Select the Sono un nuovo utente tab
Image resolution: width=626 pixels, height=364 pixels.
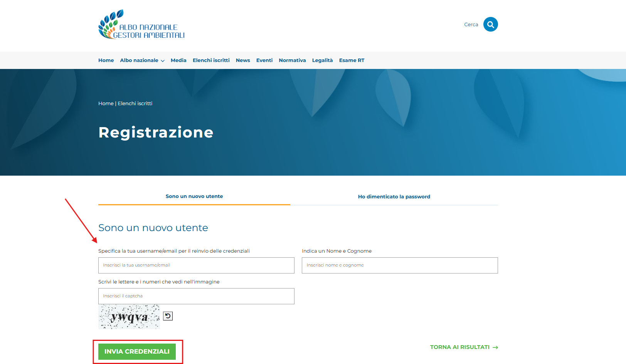[x=194, y=196]
